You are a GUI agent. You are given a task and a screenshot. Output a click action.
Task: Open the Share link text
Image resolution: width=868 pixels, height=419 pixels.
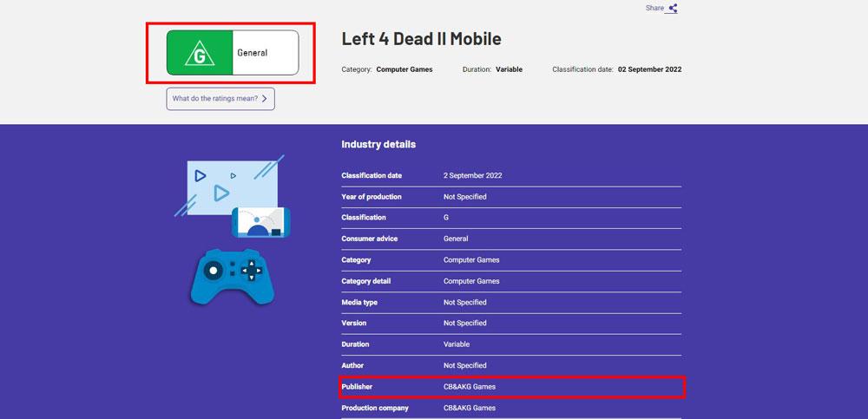654,8
